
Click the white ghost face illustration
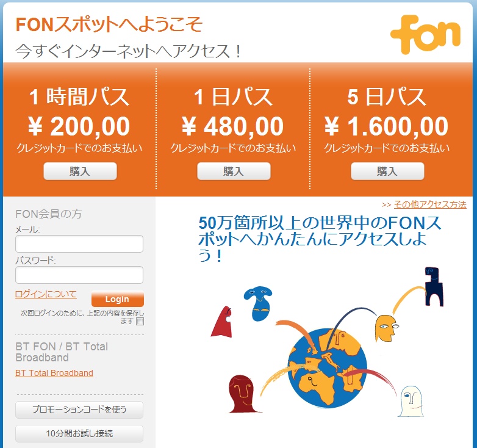tap(411, 401)
